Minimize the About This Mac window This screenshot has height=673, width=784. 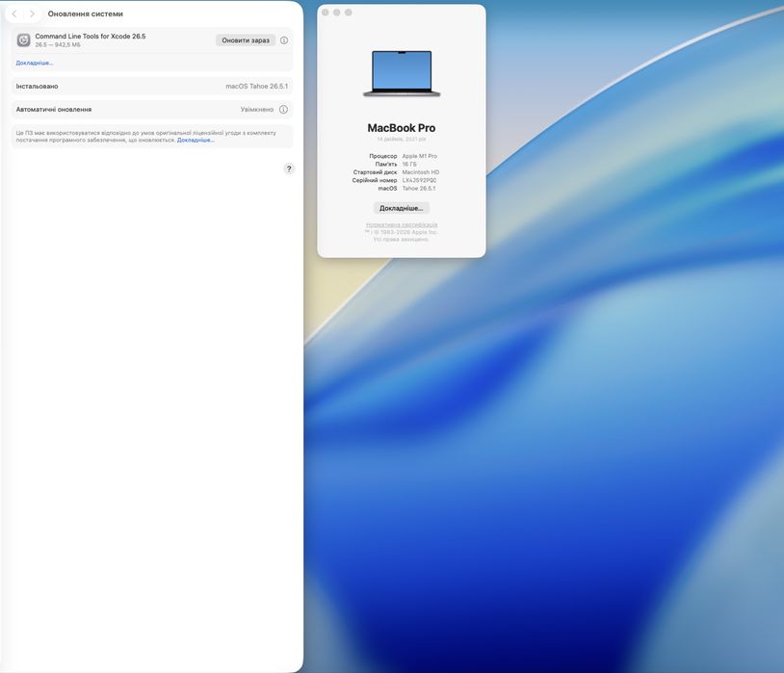(x=337, y=13)
